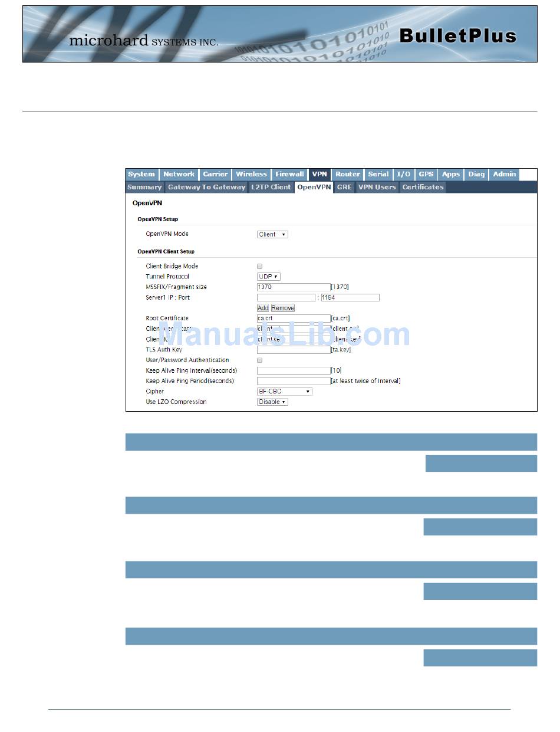
Task: Open the Gateway To Gateway sub-tab
Action: [206, 188]
